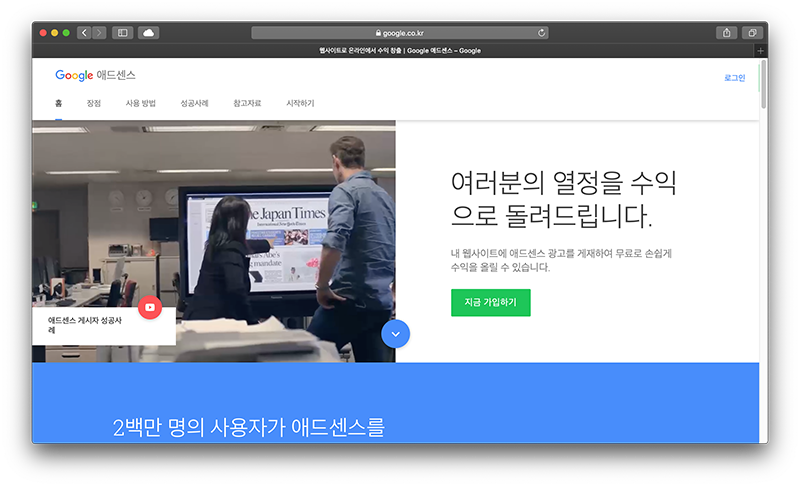Open 애드센스 게시자 성공사례 video card
The height and width of the screenshot is (486, 800).
[x=104, y=326]
